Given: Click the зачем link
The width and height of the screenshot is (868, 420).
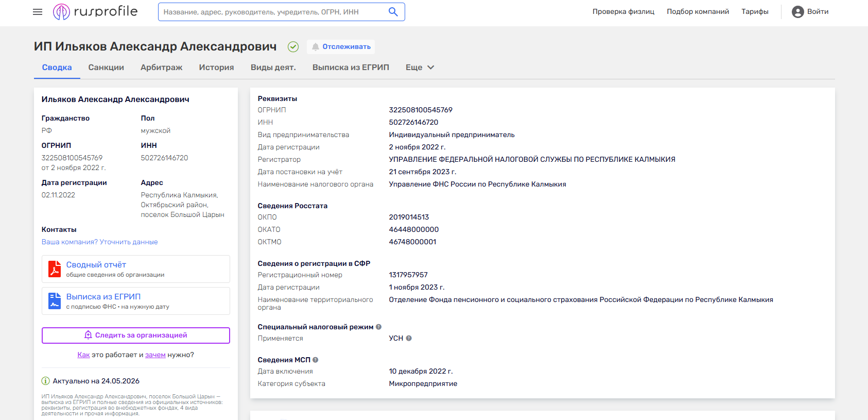Looking at the screenshot, I should click(x=155, y=355).
